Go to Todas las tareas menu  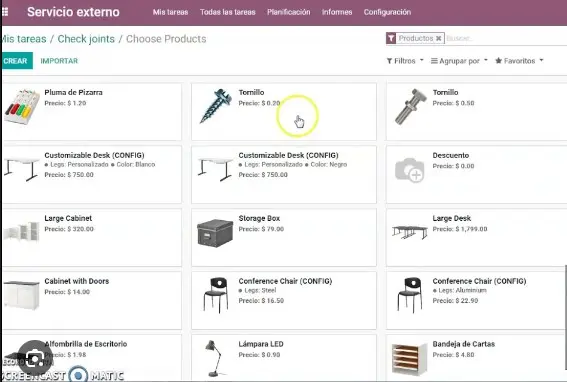point(228,12)
